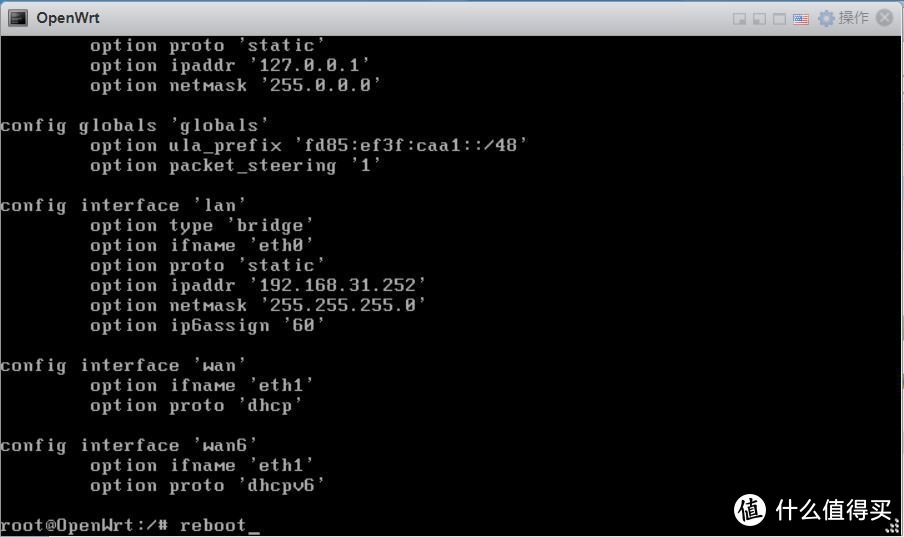Click the config interface 'wan6' line
This screenshot has width=904, height=537.
pos(129,445)
